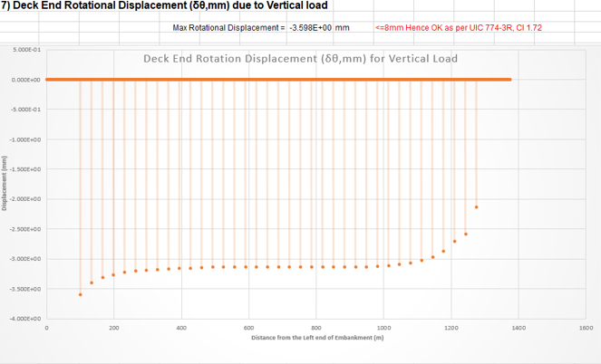This screenshot has width=601, height=364.
Task: Click the x-axis label 200
Action: click(114, 328)
